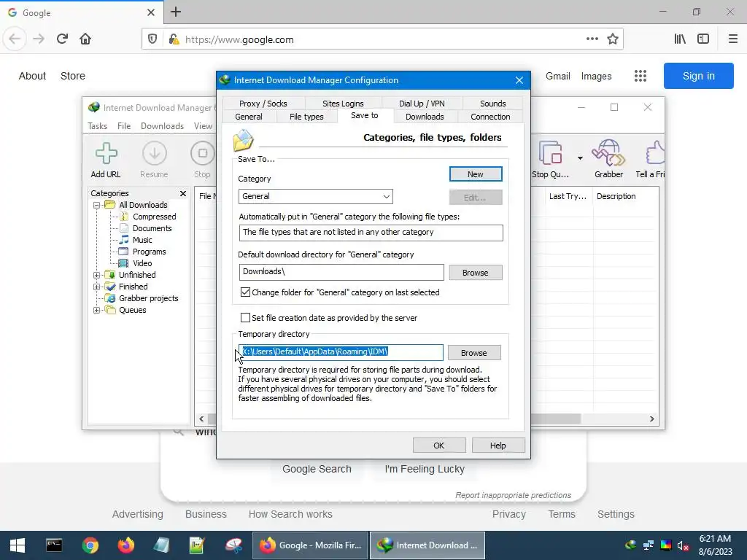Click the Add URL toolbar icon in IDM
The image size is (747, 560).
click(x=106, y=160)
